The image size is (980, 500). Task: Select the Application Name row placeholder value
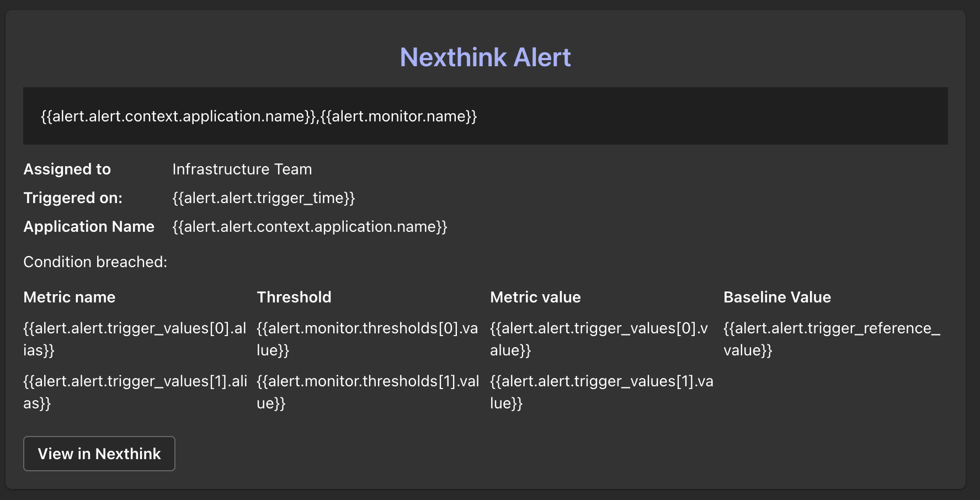(x=310, y=226)
